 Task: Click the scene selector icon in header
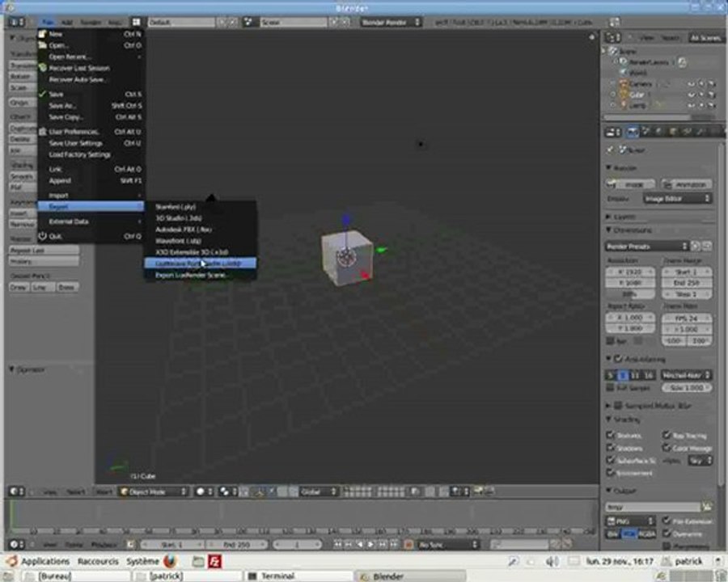(x=248, y=22)
